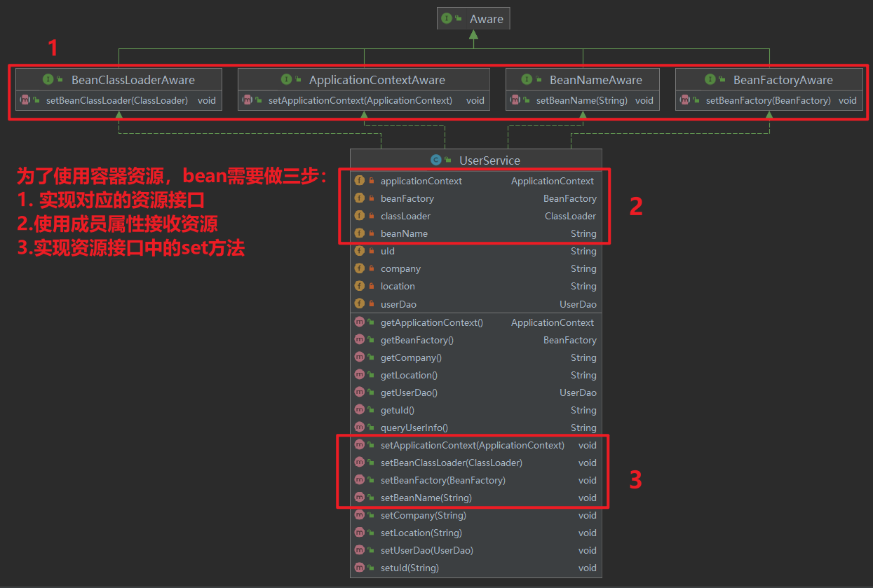873x588 pixels.
Task: Click the BeanNameAware interface icon
Action: click(x=527, y=80)
